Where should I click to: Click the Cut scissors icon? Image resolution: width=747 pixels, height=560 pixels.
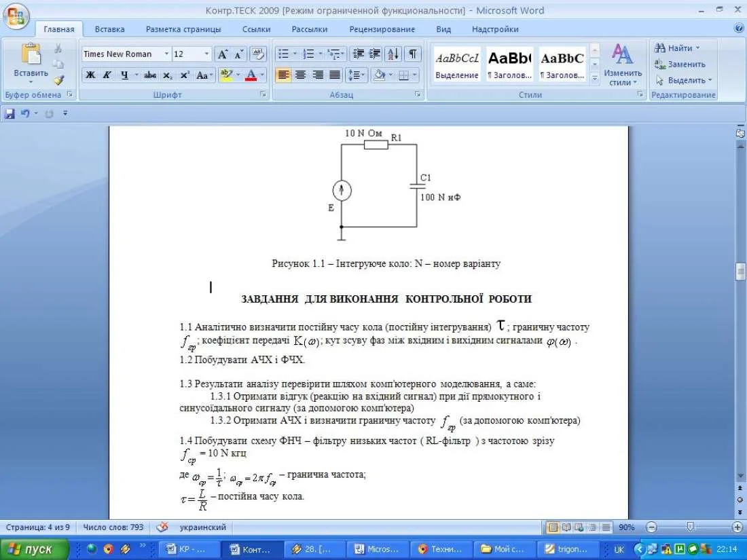[58, 49]
